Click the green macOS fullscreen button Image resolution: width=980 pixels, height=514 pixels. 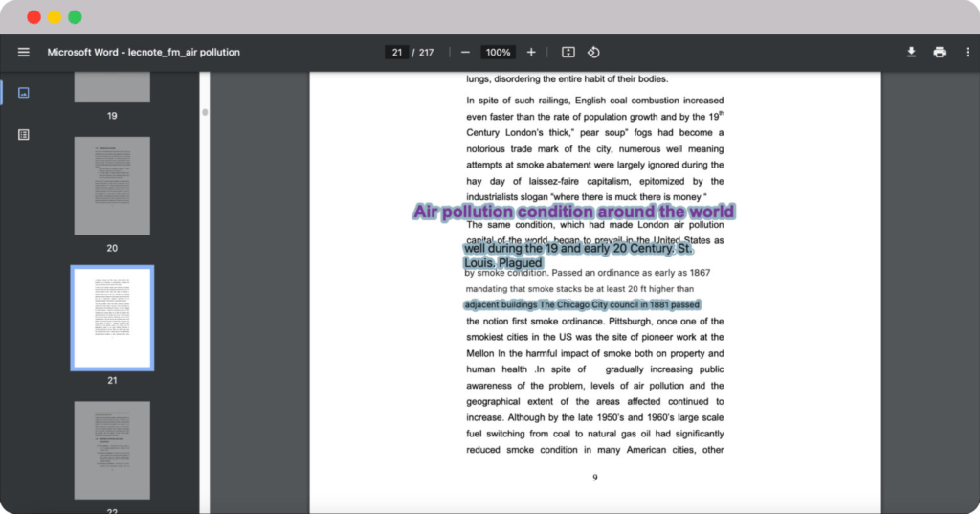pos(75,17)
